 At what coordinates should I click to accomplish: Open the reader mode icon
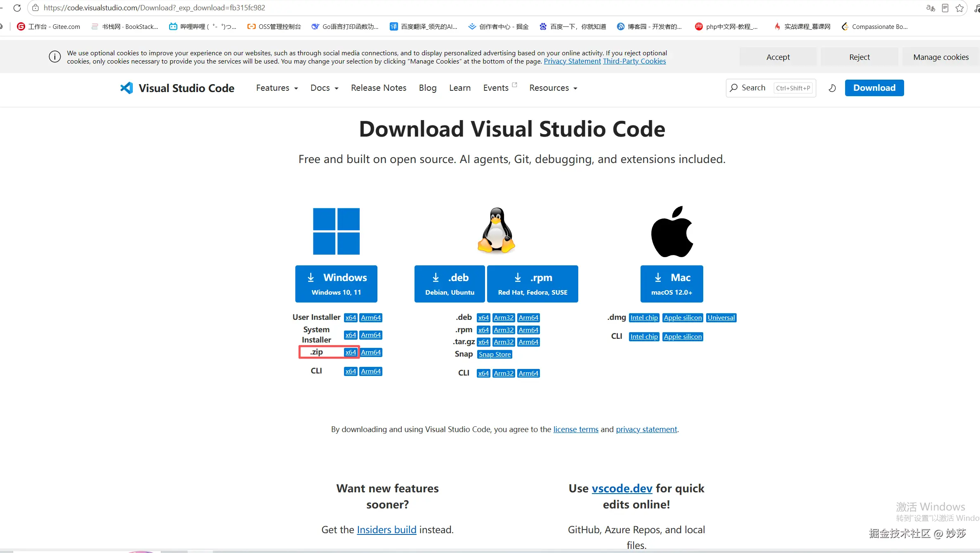click(x=945, y=8)
